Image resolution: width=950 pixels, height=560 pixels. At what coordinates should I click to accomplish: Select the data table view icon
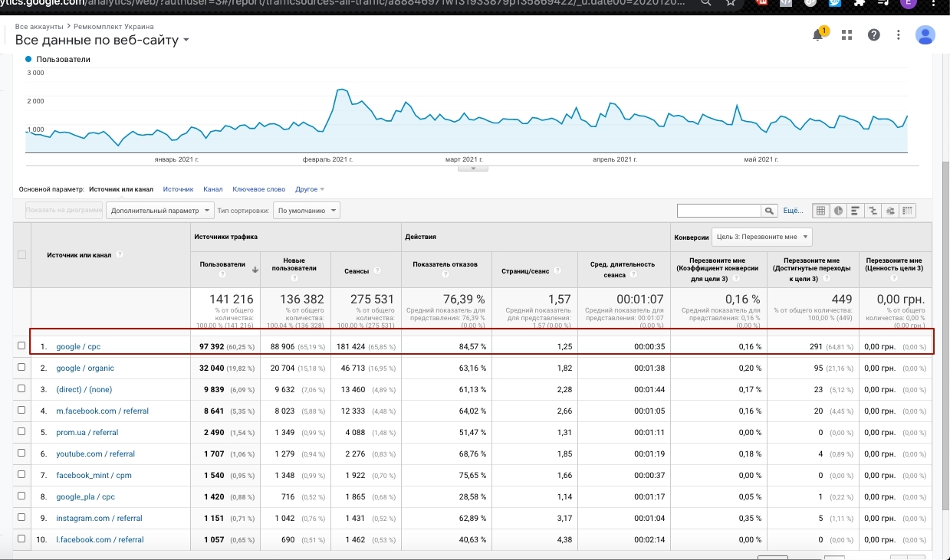(820, 211)
